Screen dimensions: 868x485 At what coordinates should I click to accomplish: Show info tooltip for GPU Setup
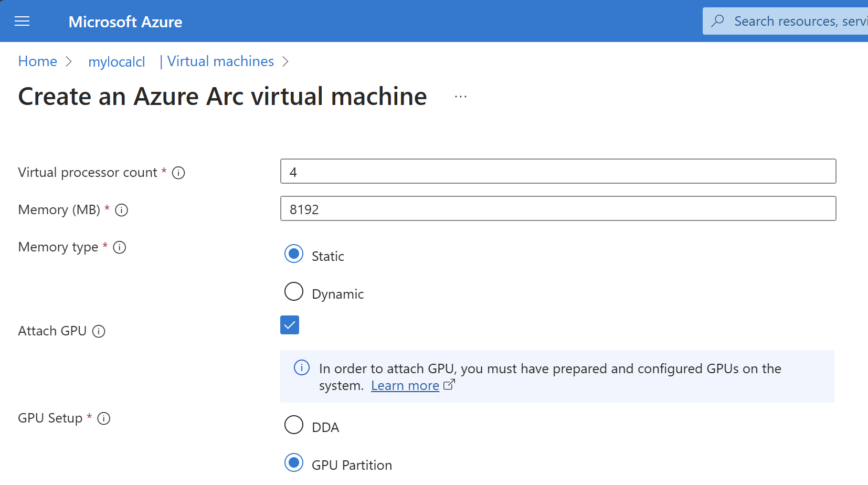point(104,418)
